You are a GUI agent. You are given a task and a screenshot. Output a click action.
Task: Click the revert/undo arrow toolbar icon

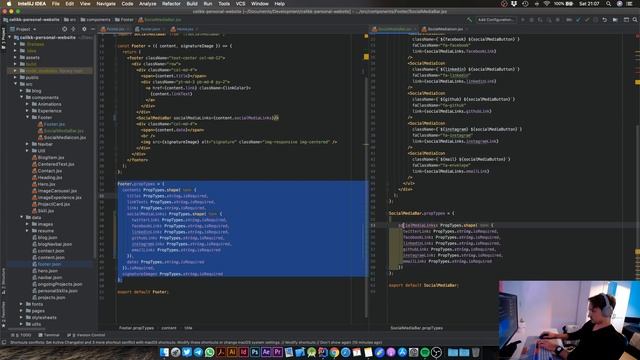click(604, 20)
